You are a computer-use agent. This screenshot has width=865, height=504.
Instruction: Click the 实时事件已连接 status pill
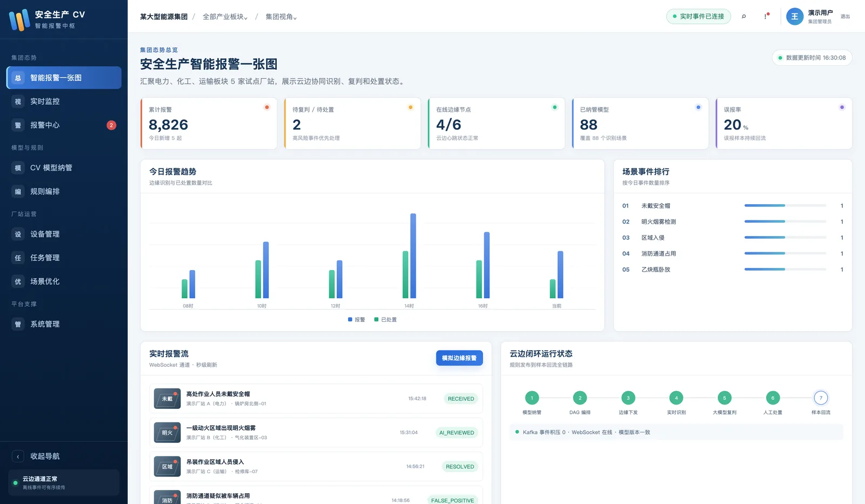tap(698, 17)
